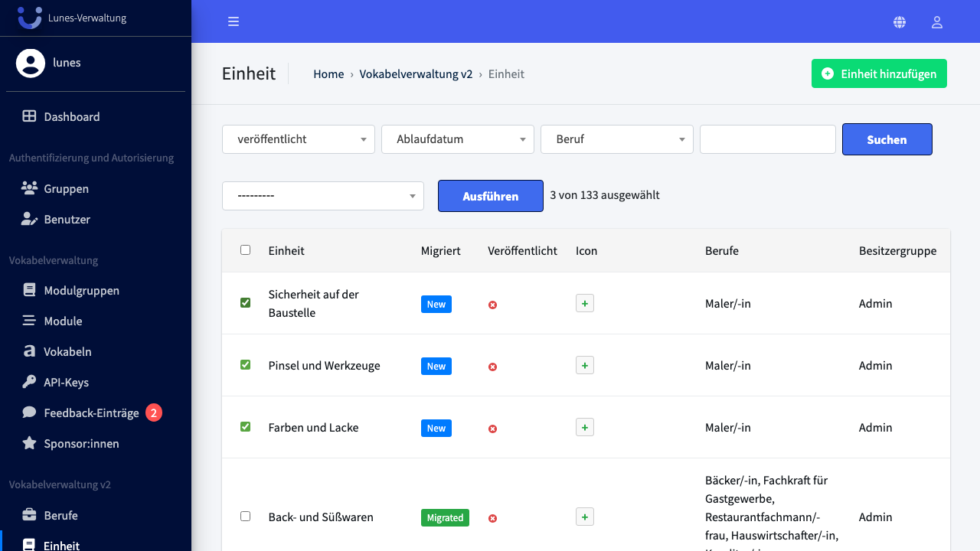Click the Benutzer user-edit icon
The image size is (980, 551).
(x=29, y=219)
